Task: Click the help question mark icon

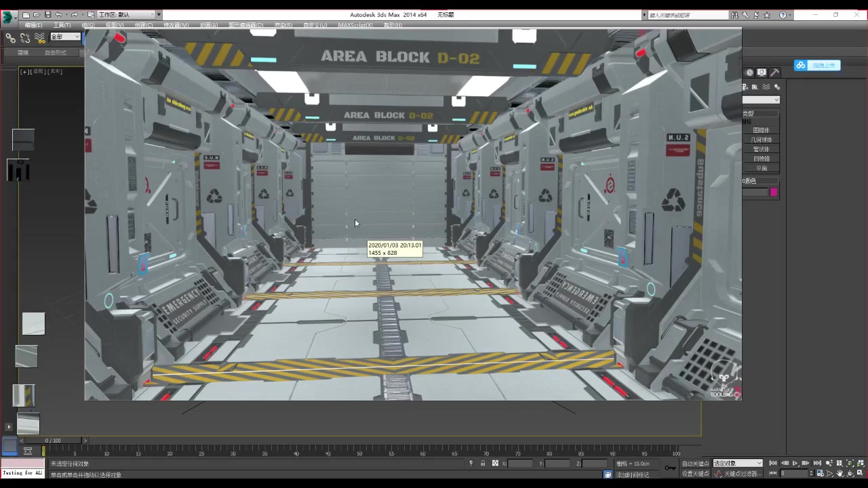Action: point(783,15)
